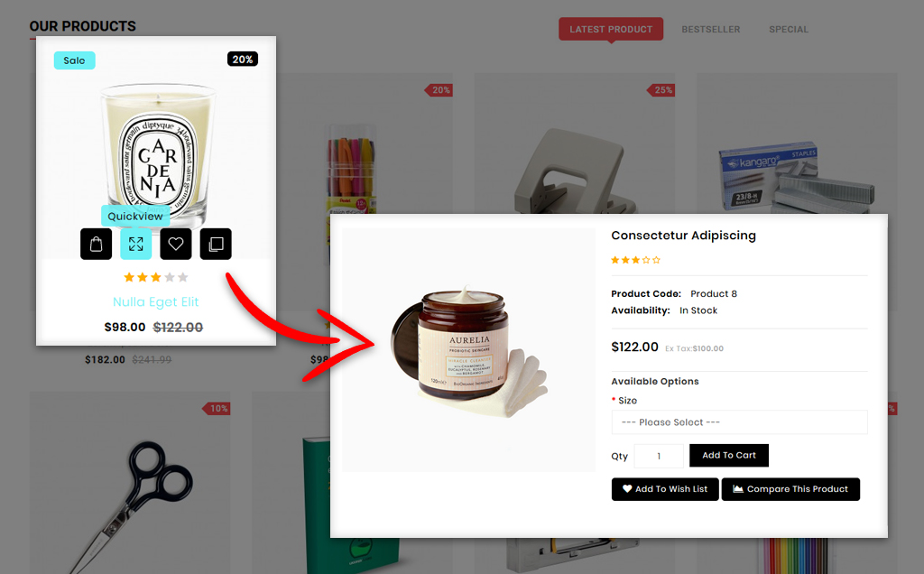Click Add To Wish List button
This screenshot has height=574, width=924.
(665, 489)
